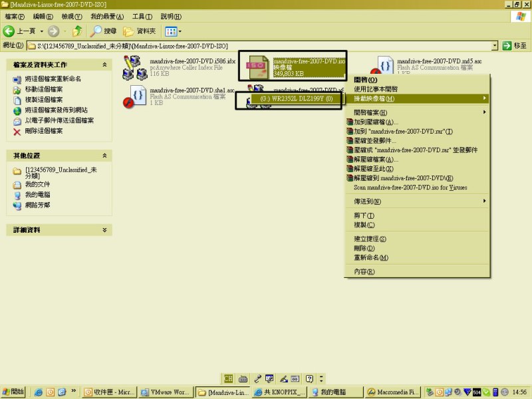
Task: Click 以電子郵件傳送這個檔案 email link
Action: coord(59,120)
